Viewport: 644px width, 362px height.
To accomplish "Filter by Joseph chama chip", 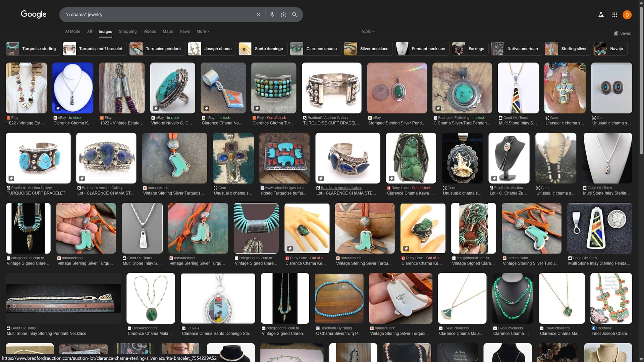I will pos(212,49).
